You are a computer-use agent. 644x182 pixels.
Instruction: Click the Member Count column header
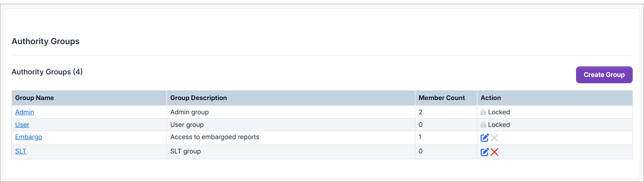[x=442, y=98]
